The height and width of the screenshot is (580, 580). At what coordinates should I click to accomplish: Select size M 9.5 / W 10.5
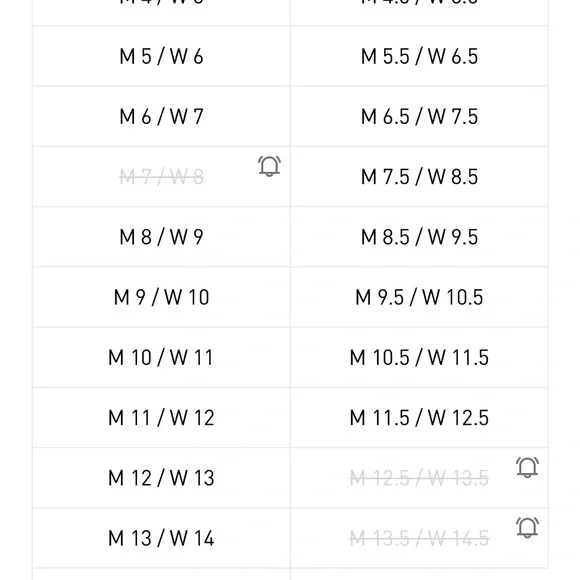coord(419,297)
